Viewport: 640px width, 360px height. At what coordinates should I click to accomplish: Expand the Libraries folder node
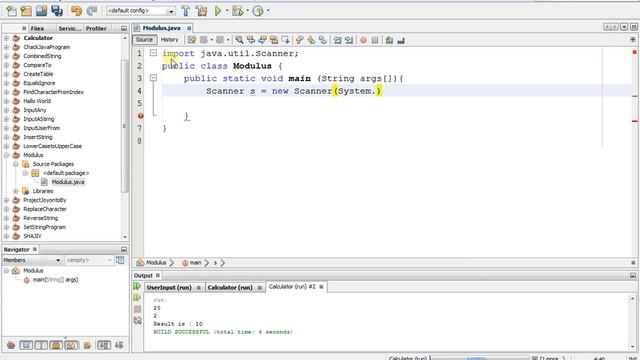[x=16, y=191]
